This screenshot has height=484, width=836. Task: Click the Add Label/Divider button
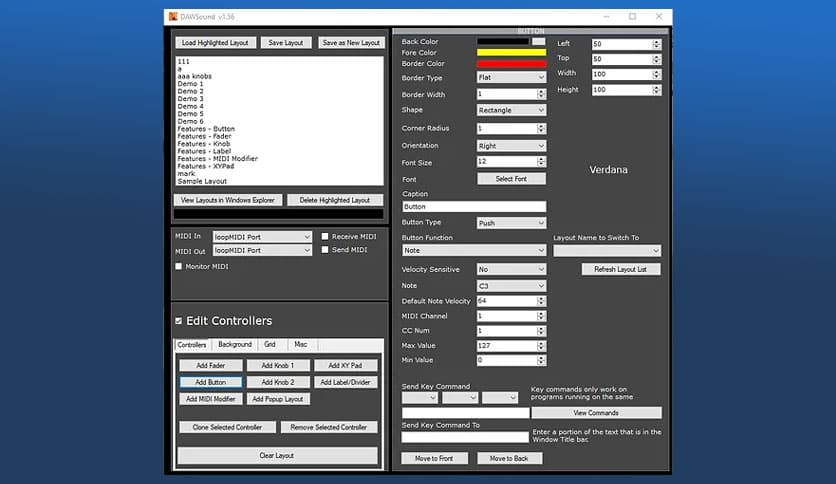(x=345, y=382)
